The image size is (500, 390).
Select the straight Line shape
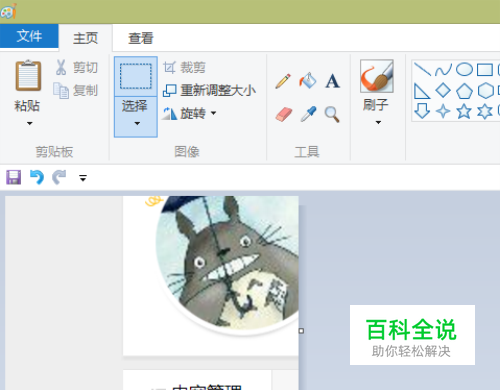[422, 69]
